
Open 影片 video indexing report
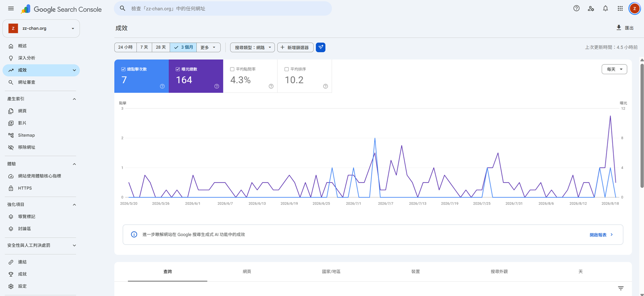click(x=41, y=123)
